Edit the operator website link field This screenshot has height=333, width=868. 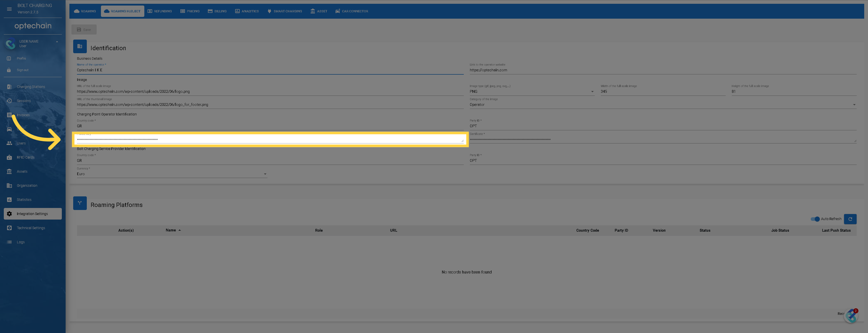(x=663, y=70)
